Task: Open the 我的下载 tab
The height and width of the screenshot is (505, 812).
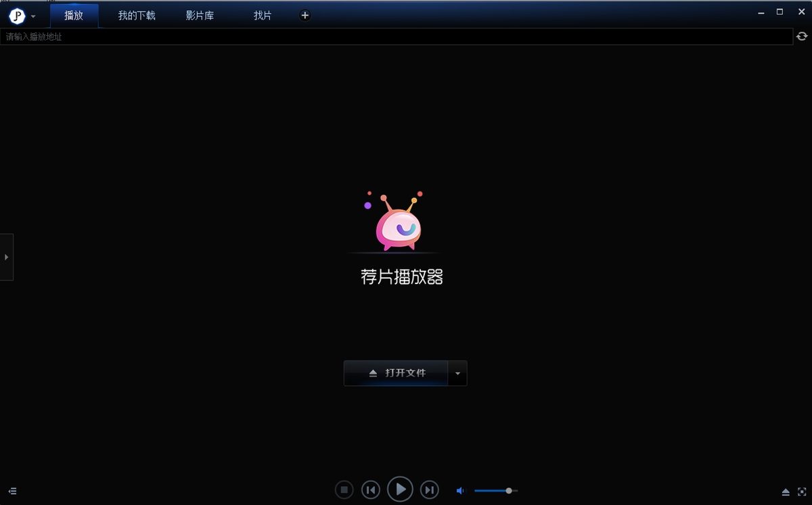Action: 137,16
